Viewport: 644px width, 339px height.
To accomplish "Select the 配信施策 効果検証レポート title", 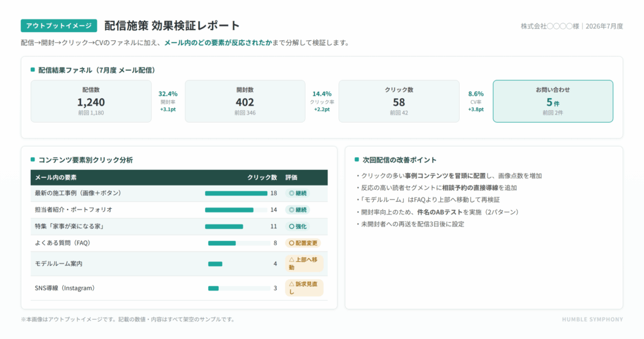I will pos(172,26).
